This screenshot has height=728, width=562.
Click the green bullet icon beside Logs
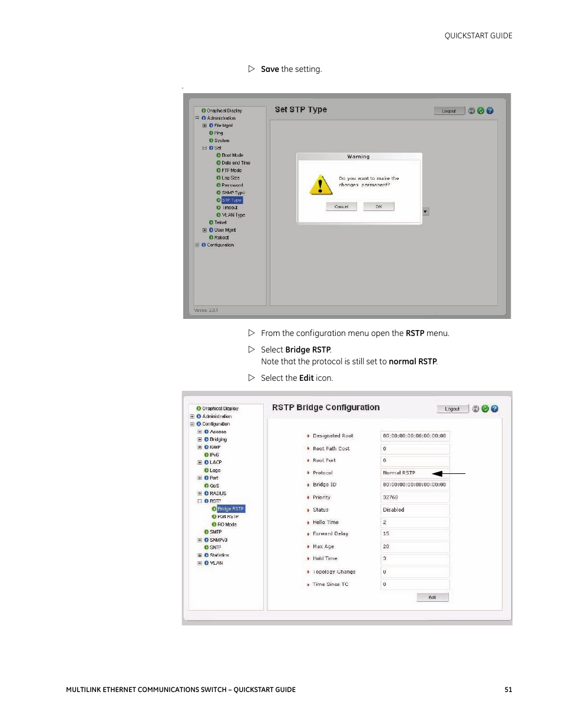206,470
